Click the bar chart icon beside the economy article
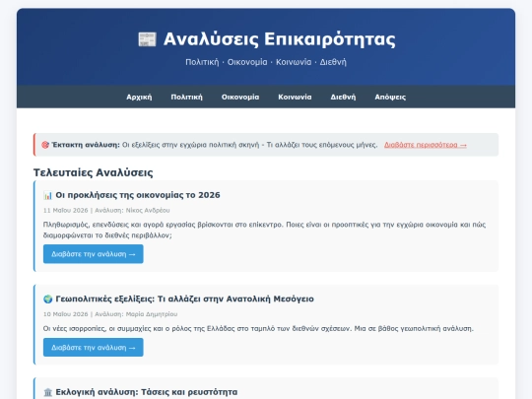The height and width of the screenshot is (399, 532). (48, 195)
